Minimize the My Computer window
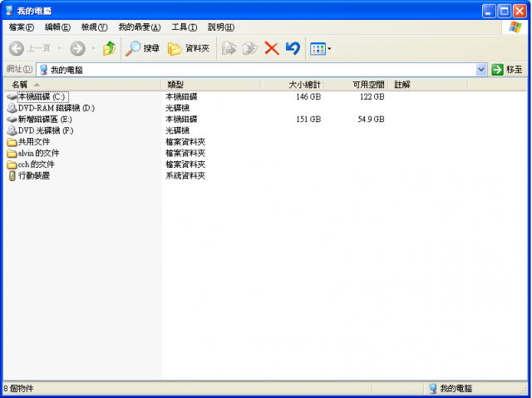532x398 pixels. tap(489, 11)
